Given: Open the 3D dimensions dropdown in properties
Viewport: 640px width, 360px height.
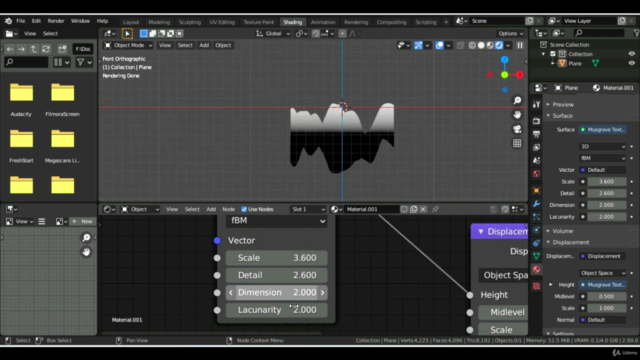Looking at the screenshot, I should click(602, 147).
